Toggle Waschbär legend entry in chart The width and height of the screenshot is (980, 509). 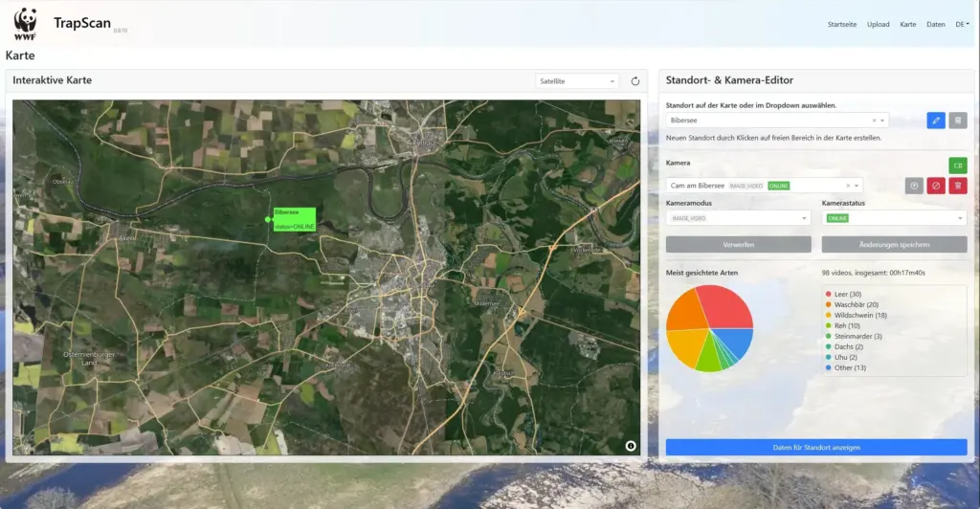[857, 304]
